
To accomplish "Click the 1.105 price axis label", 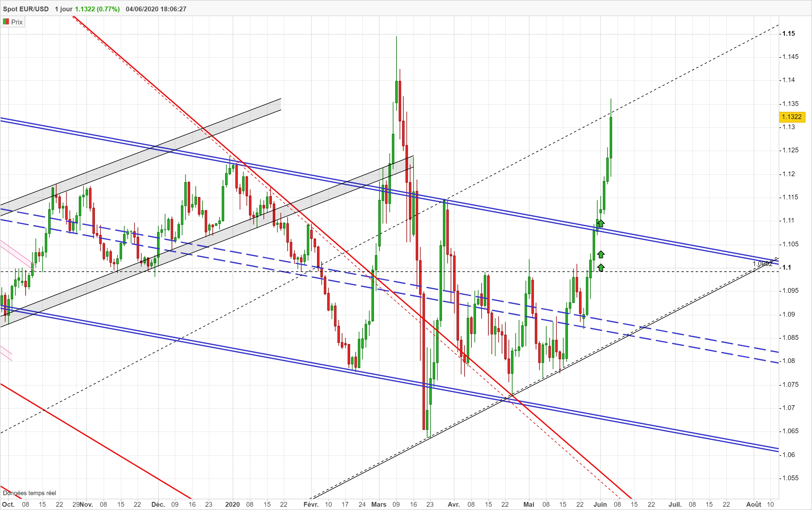I will (790, 244).
